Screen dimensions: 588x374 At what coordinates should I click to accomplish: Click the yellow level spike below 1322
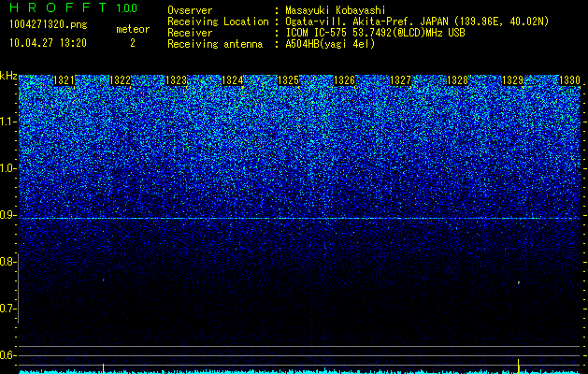(x=103, y=368)
